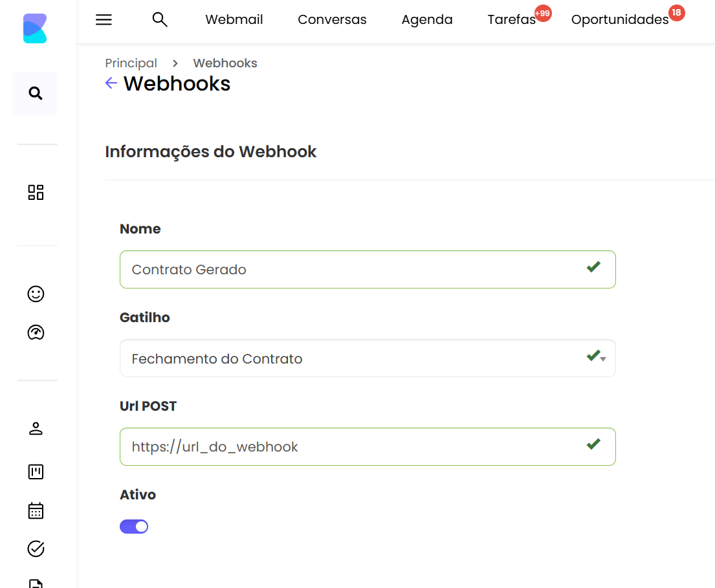
Task: Expand the Gatilho dropdown
Action: click(x=367, y=358)
